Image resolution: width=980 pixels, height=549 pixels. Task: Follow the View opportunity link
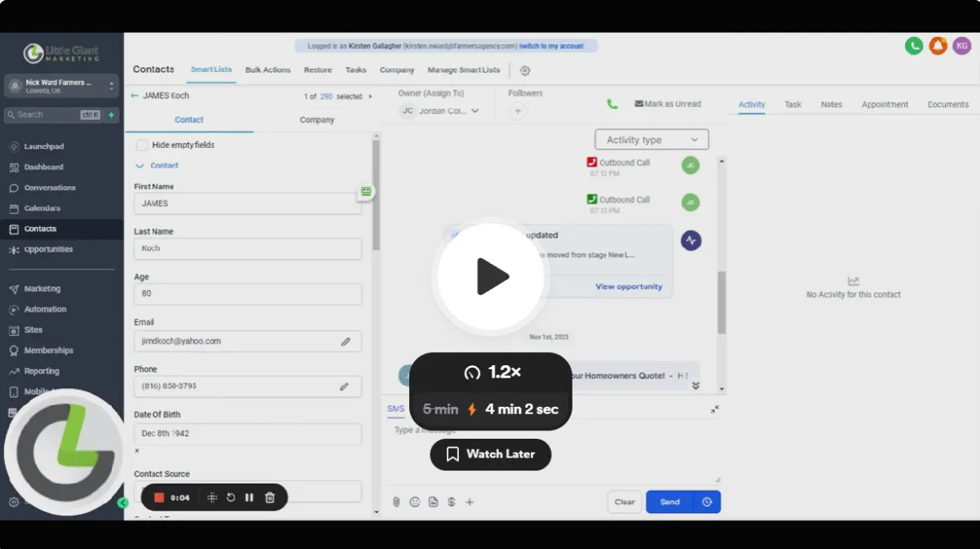[x=629, y=287]
